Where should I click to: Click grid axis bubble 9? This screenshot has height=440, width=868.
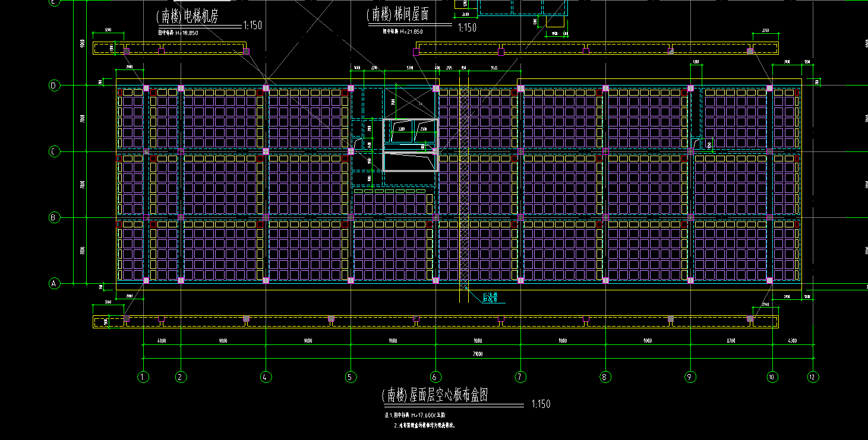[x=690, y=376]
